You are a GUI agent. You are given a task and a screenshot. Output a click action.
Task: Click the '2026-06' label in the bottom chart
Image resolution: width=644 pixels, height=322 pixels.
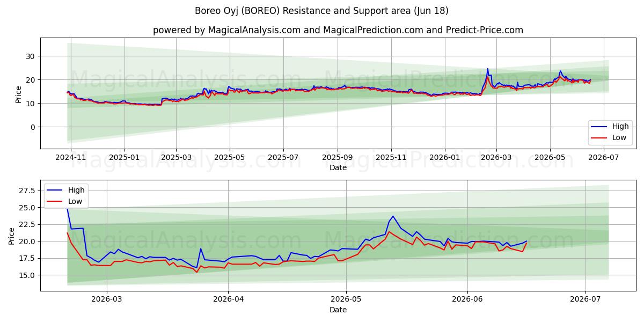pyautogui.click(x=467, y=299)
